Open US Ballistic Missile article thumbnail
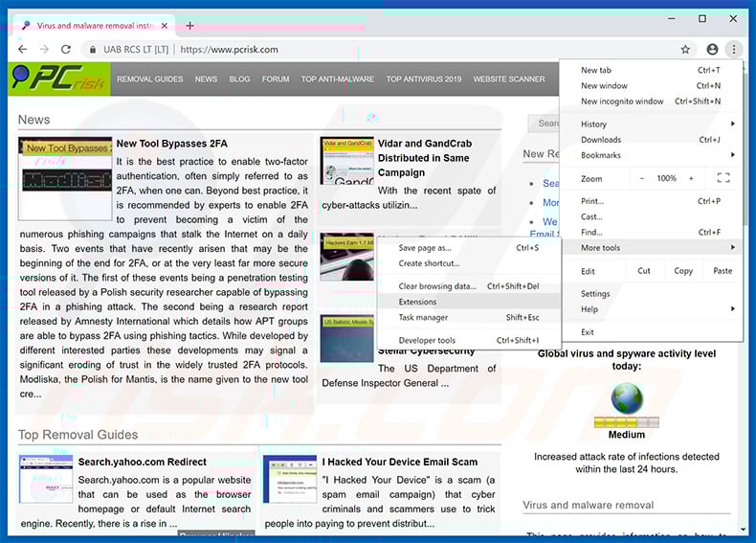 pos(347,339)
